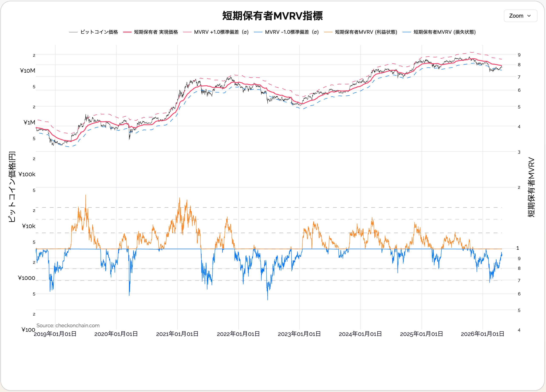Toggle 短期保有者MVRV (損失状態) legend entry
Image resolution: width=546 pixels, height=392 pixels.
(444, 32)
